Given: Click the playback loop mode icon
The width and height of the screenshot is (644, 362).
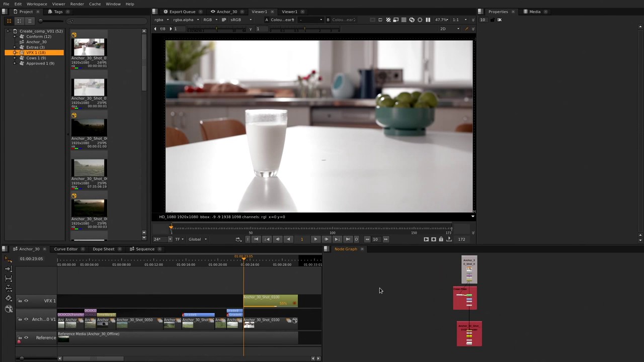Looking at the screenshot, I should [x=238, y=239].
